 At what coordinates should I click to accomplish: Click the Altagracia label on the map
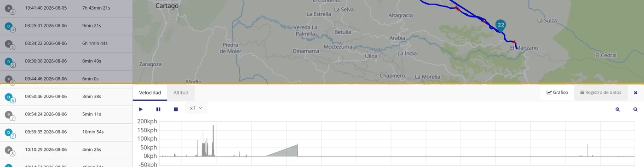click(x=401, y=15)
